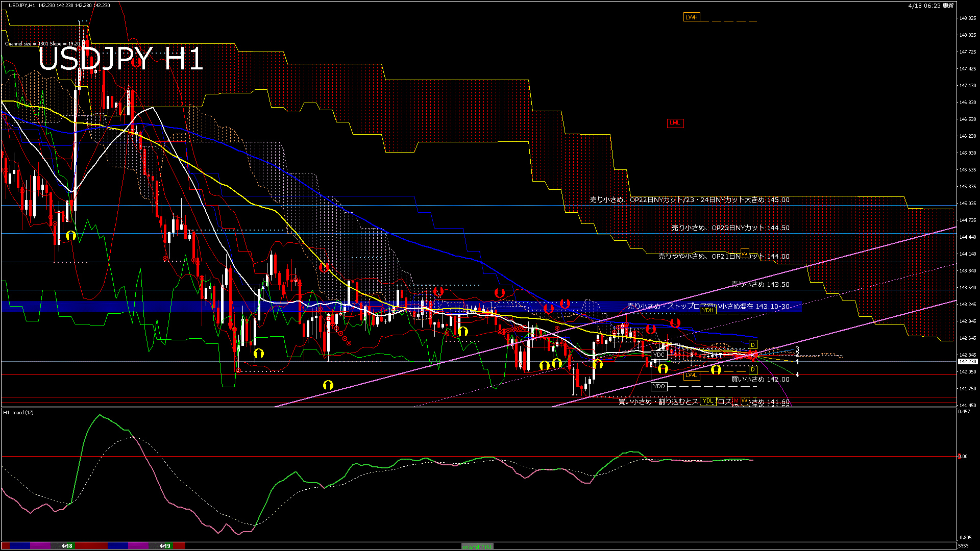Select the YDH yesterday-high marker
Viewport: 980px width, 551px height.
pos(707,310)
